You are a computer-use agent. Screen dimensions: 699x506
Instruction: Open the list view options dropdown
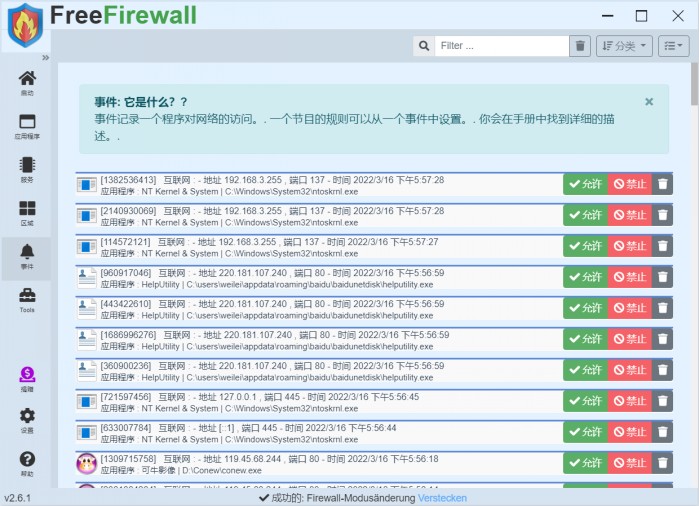[x=674, y=45]
